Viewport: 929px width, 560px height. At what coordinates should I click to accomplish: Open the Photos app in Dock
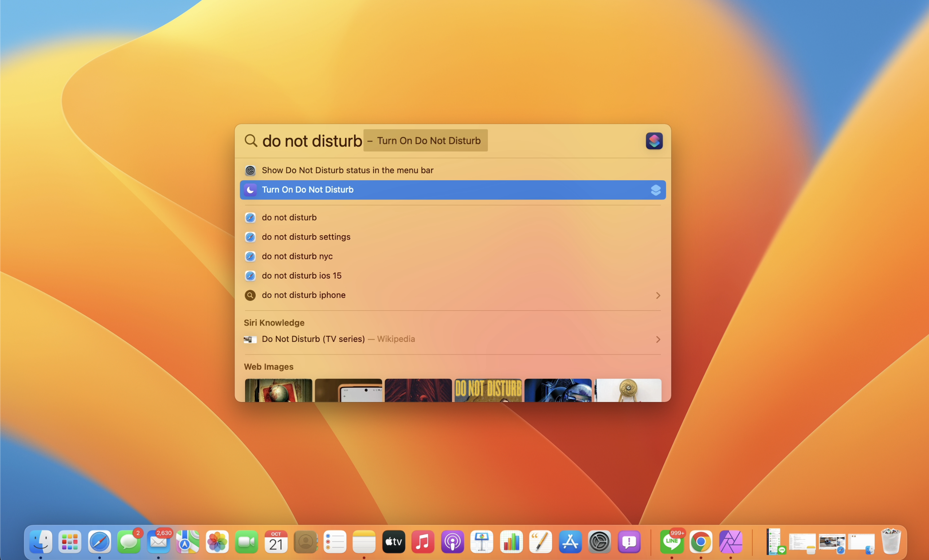217,542
